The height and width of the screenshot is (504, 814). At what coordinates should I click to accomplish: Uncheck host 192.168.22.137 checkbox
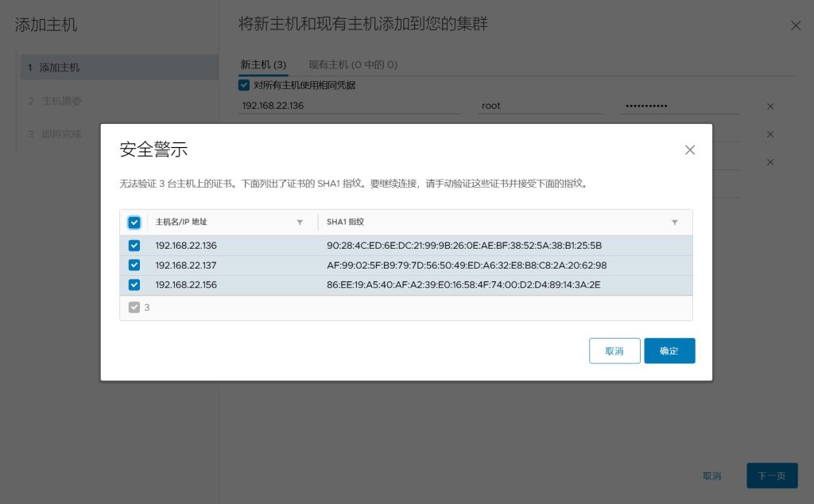134,266
